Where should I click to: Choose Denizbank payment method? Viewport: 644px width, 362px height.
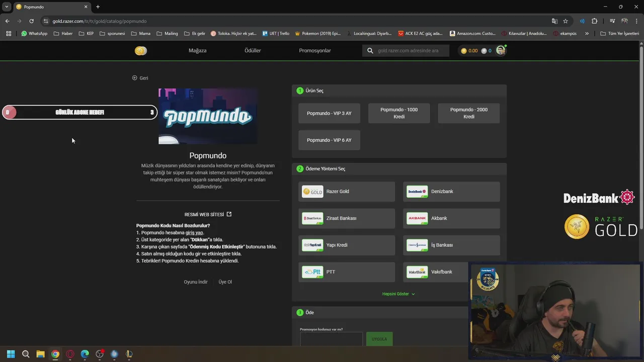(451, 192)
